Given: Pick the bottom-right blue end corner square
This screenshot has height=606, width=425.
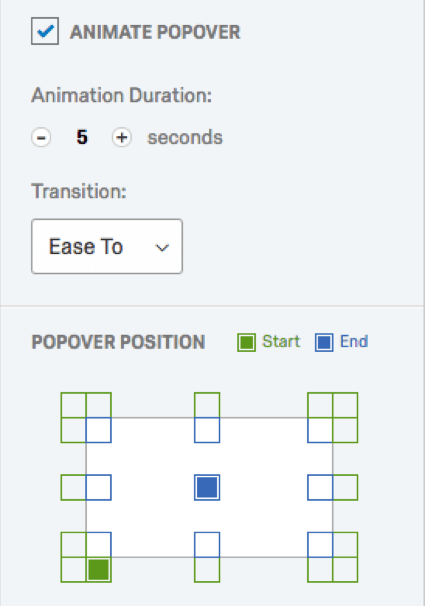Looking at the screenshot, I should [x=320, y=545].
